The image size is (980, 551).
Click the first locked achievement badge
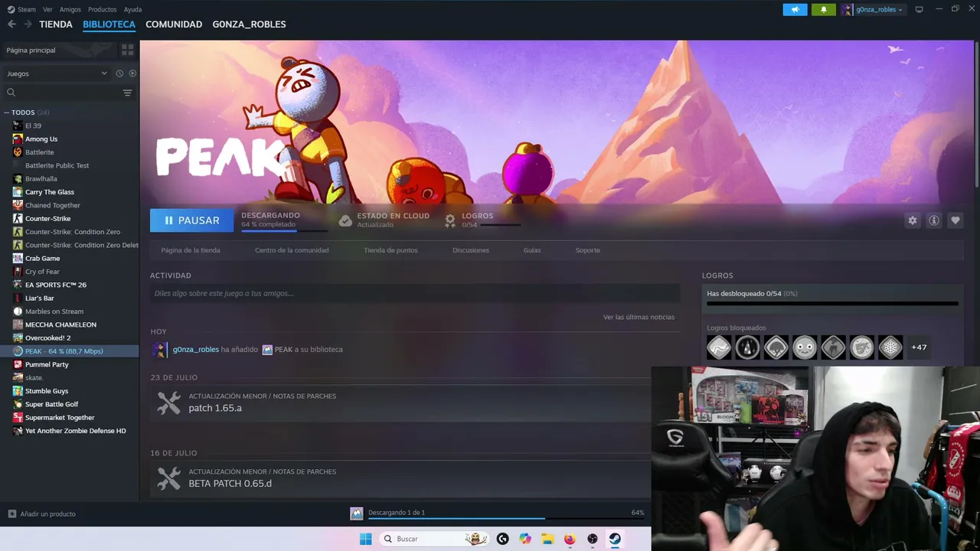(719, 347)
